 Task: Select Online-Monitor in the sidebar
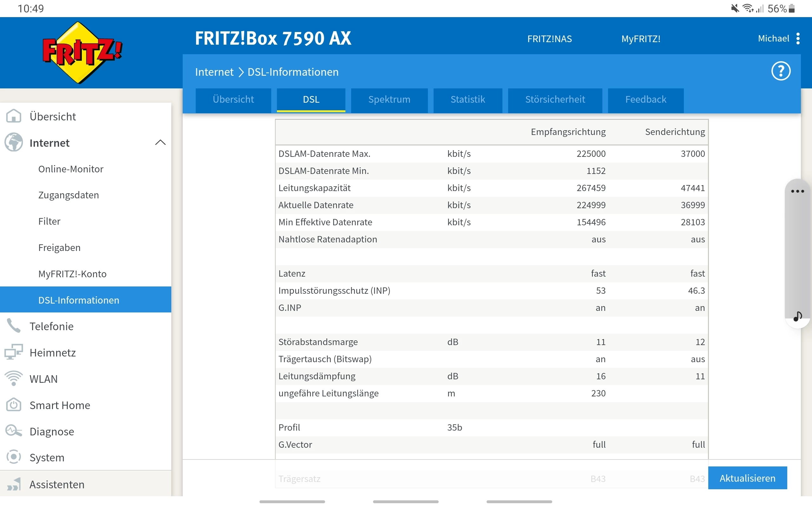(71, 169)
